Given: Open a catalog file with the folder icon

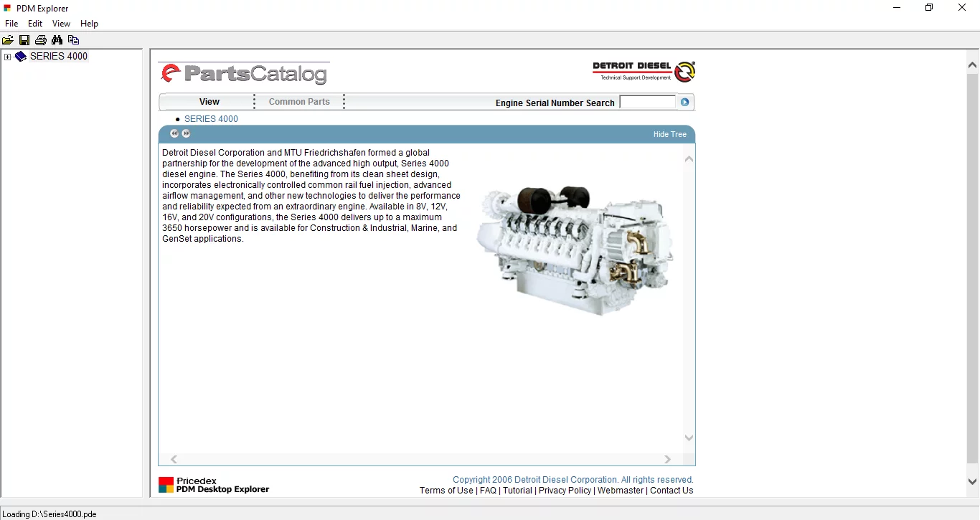Looking at the screenshot, I should coord(8,40).
